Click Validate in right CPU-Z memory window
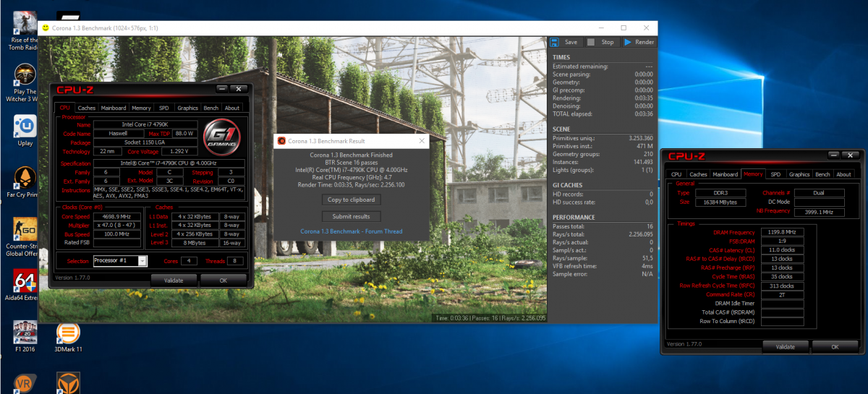The width and height of the screenshot is (868, 394). 786,347
